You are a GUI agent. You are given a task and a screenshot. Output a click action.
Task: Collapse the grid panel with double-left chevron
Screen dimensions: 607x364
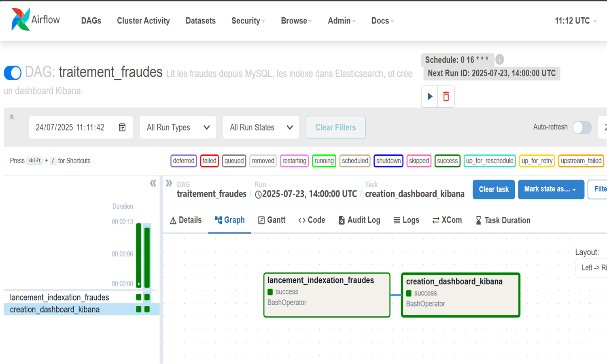click(x=153, y=183)
